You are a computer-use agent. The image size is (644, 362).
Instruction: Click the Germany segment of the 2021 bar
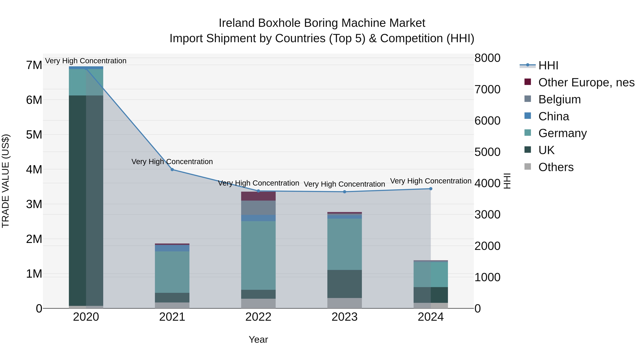click(172, 272)
